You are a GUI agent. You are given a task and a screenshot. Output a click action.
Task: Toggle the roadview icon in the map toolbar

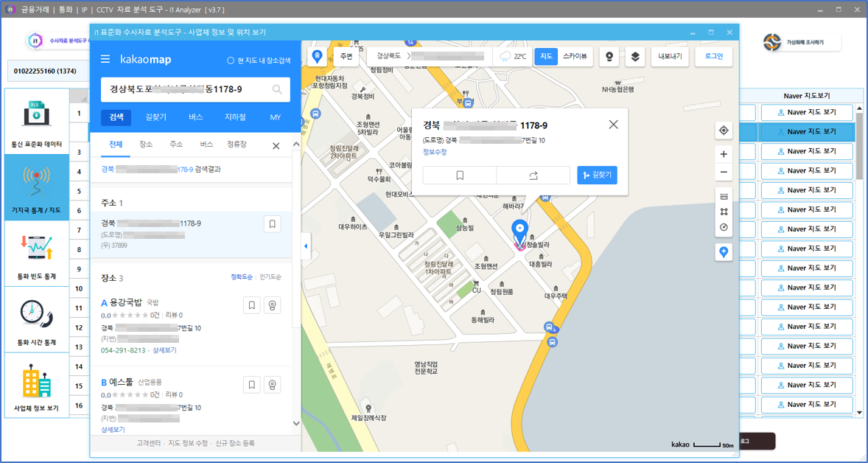[609, 57]
